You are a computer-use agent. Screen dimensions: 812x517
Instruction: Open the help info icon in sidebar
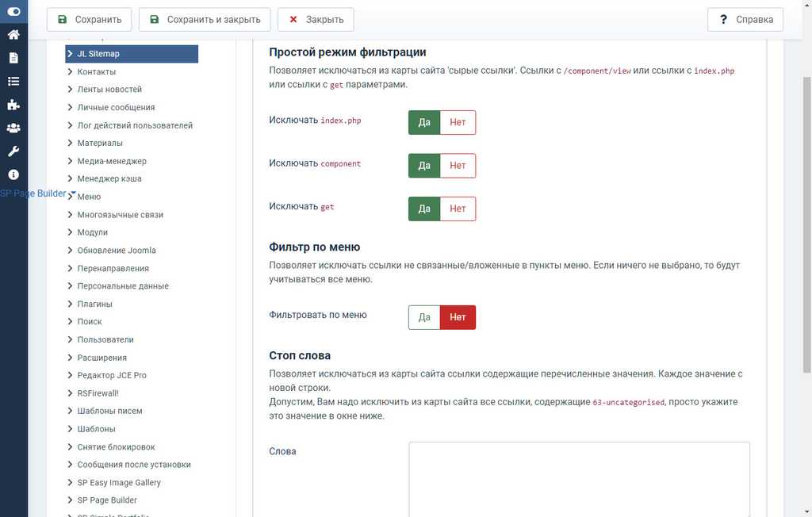(13, 174)
